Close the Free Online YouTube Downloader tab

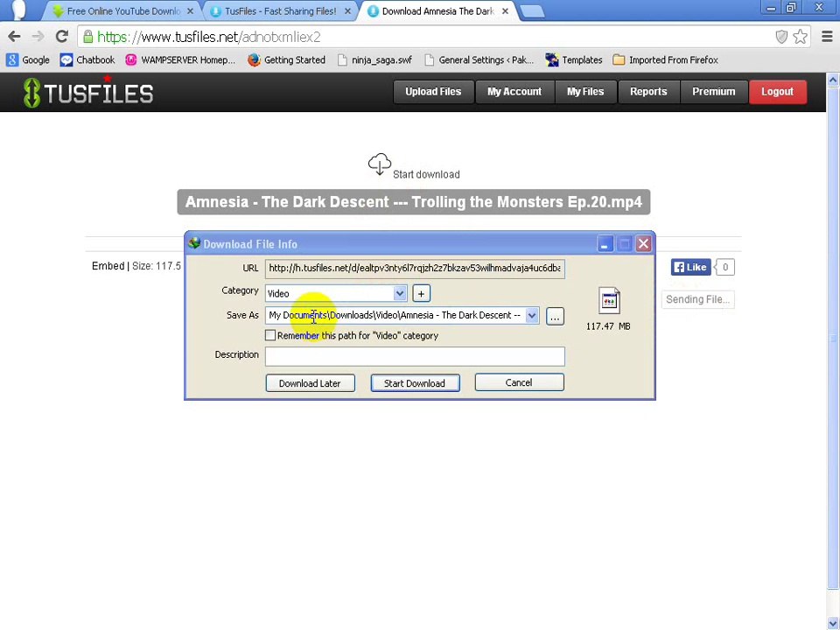[190, 10]
